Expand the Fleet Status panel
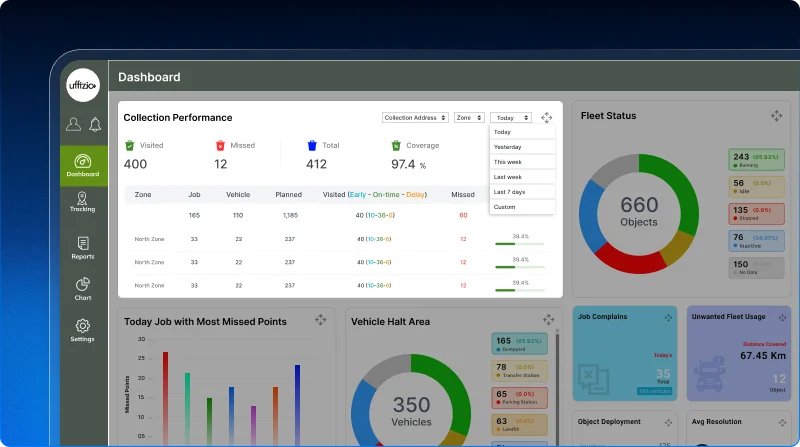This screenshot has height=447, width=800. pos(777,116)
